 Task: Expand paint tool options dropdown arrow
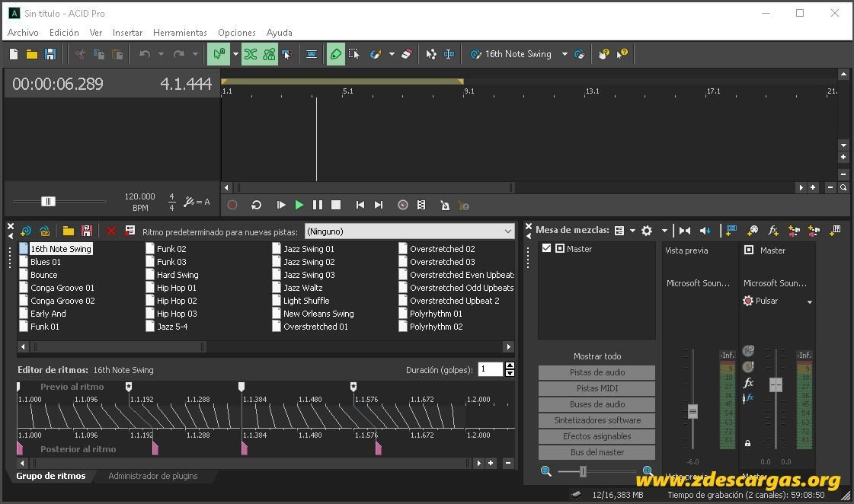(x=392, y=54)
